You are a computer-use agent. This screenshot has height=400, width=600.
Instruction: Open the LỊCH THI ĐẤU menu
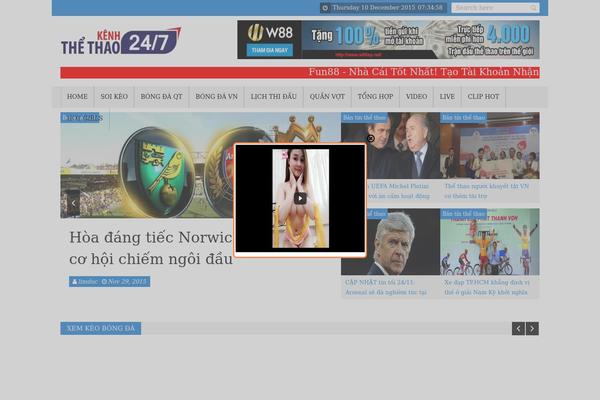[x=274, y=97]
